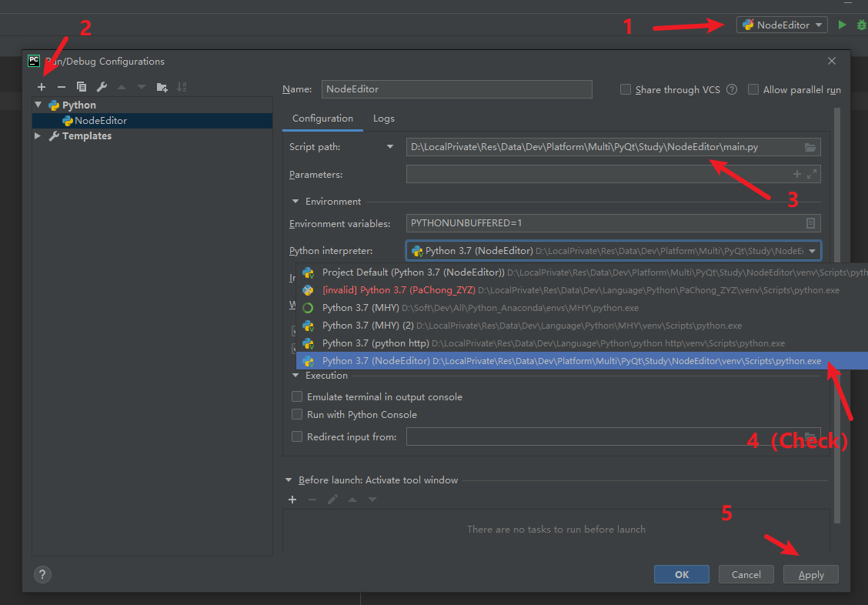The height and width of the screenshot is (605, 868).
Task: Click the wrench Edit Defaults icon
Action: click(102, 87)
